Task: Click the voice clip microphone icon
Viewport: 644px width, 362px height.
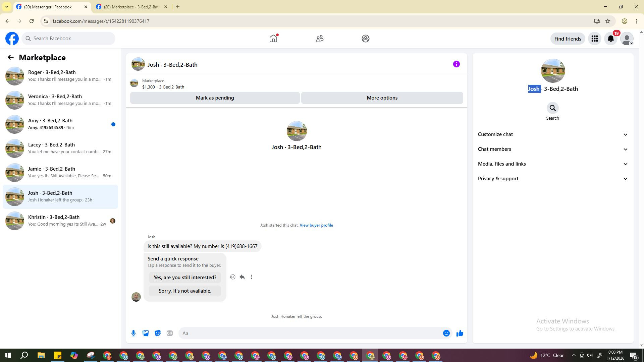Action: (133, 333)
